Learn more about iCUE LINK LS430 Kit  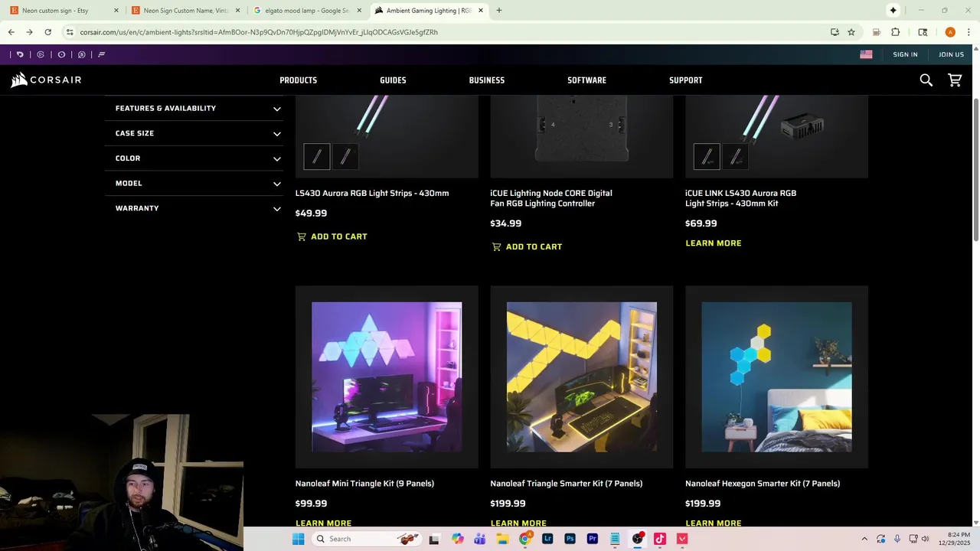pos(714,243)
